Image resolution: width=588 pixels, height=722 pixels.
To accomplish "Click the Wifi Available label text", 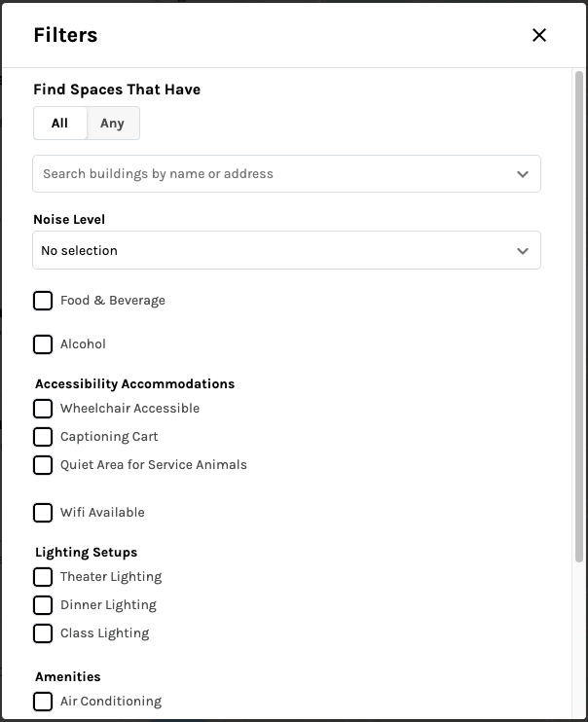I will (x=102, y=513).
